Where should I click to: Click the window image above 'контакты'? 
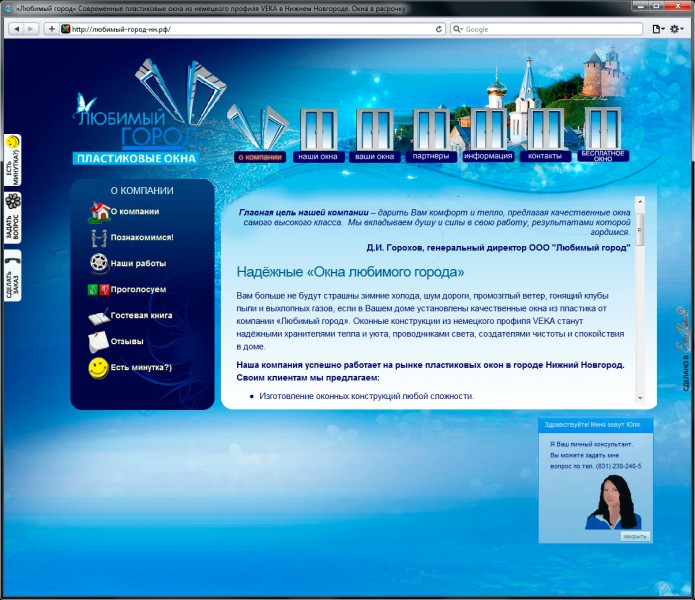tap(546, 129)
